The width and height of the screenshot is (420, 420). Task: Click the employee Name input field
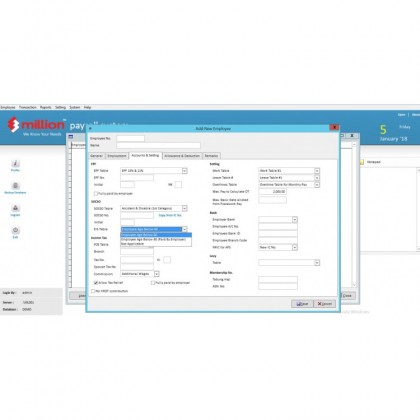point(159,145)
